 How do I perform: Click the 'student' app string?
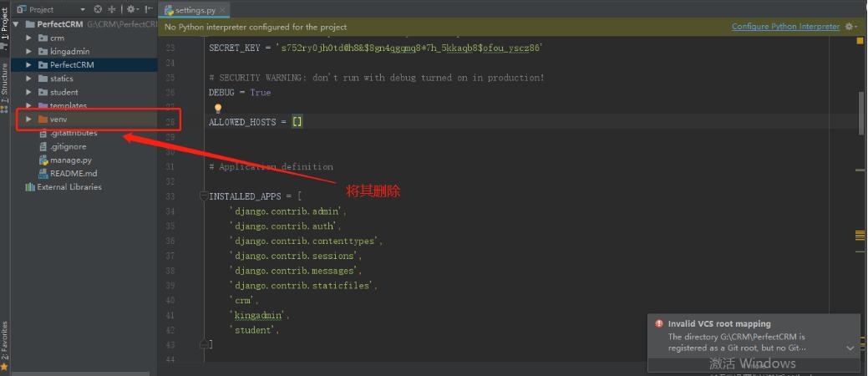click(254, 330)
